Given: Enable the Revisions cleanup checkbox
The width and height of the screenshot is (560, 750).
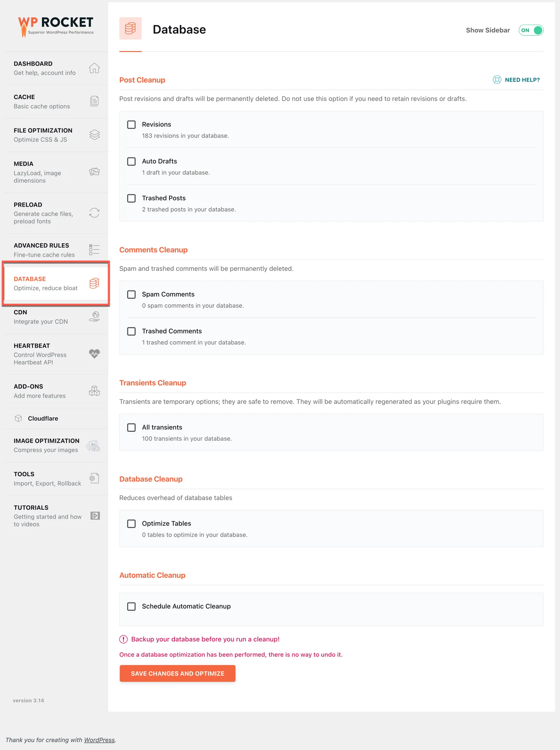Looking at the screenshot, I should point(131,125).
